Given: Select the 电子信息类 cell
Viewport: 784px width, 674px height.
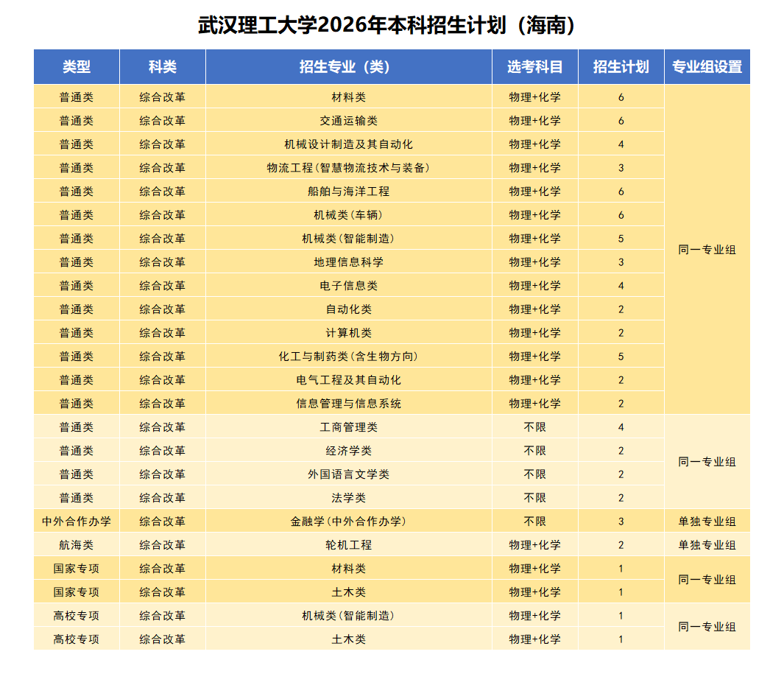Looking at the screenshot, I should [348, 285].
